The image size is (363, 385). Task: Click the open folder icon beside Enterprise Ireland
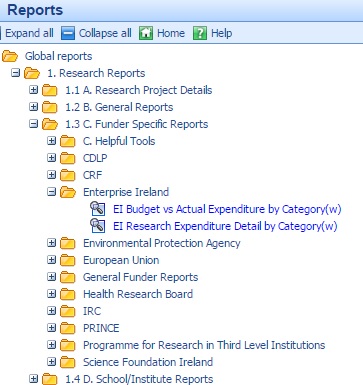click(68, 192)
